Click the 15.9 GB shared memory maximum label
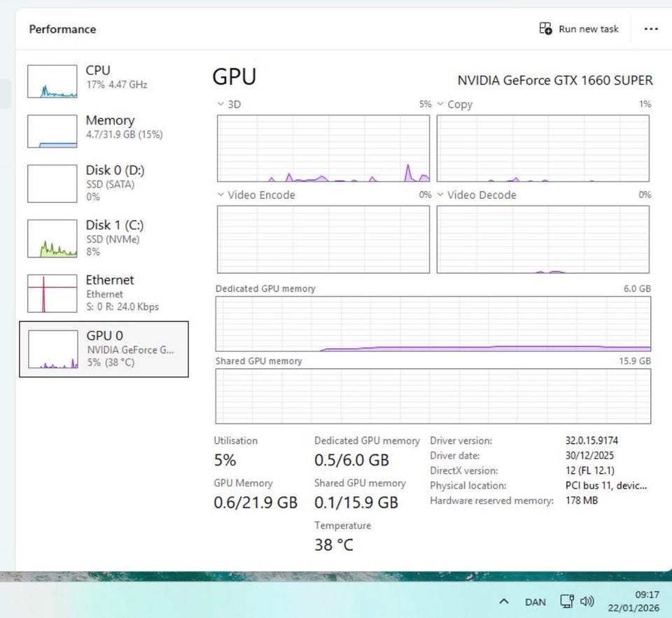This screenshot has height=618, width=672. click(634, 361)
